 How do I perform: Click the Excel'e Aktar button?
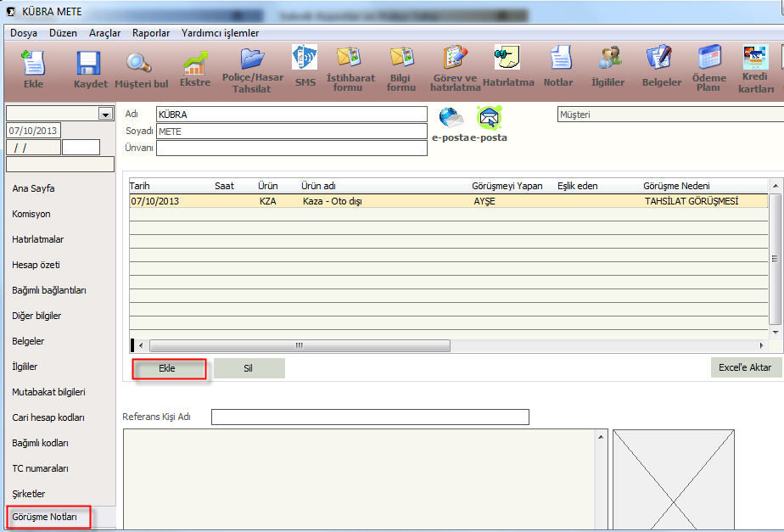[x=746, y=367]
